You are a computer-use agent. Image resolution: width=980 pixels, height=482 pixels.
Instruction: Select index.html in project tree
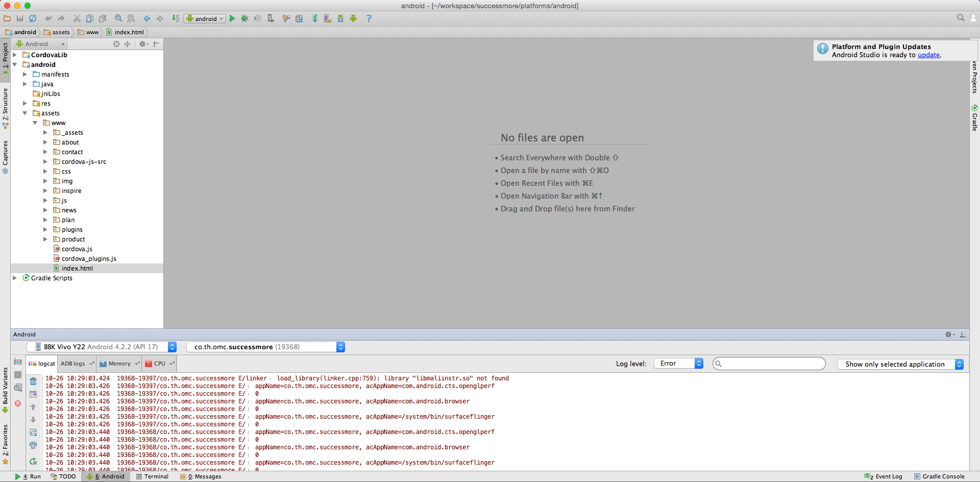(x=87, y=269)
